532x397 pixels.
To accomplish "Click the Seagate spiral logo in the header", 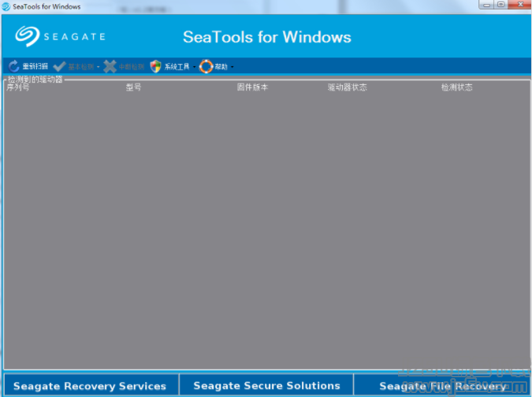I will coord(27,36).
